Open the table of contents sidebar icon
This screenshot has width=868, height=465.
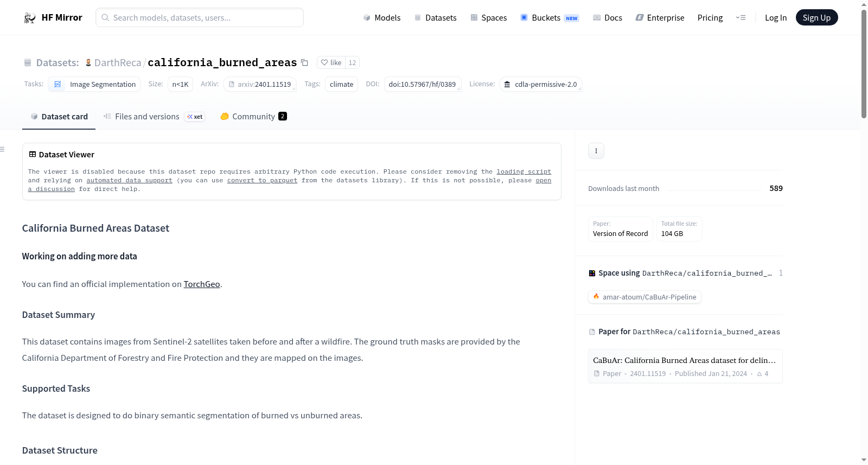click(x=3, y=149)
